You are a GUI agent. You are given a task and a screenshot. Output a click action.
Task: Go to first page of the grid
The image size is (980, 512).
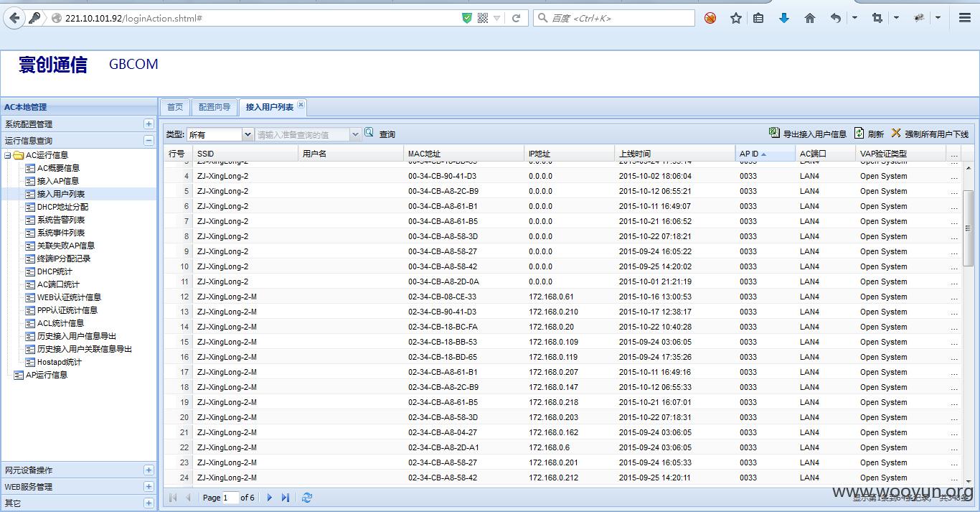173,498
